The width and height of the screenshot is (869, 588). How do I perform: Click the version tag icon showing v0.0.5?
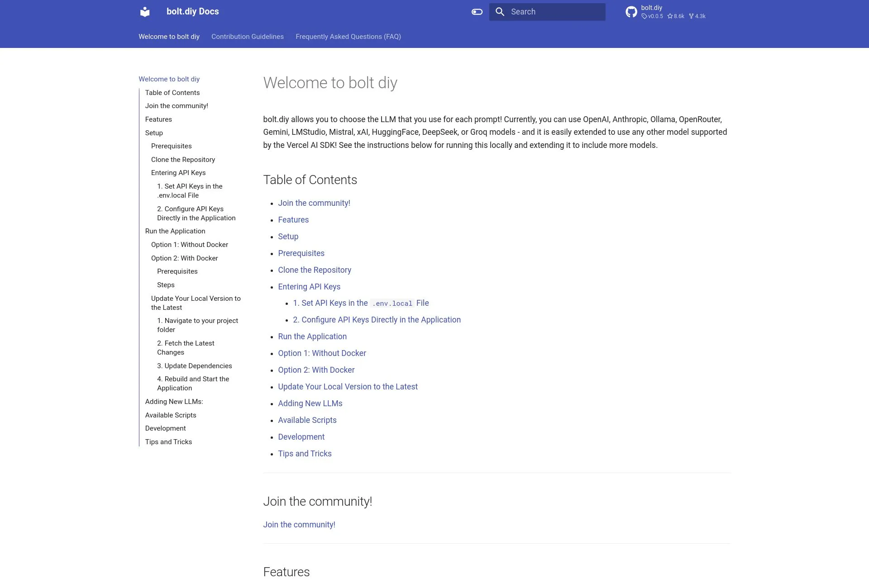point(645,15)
